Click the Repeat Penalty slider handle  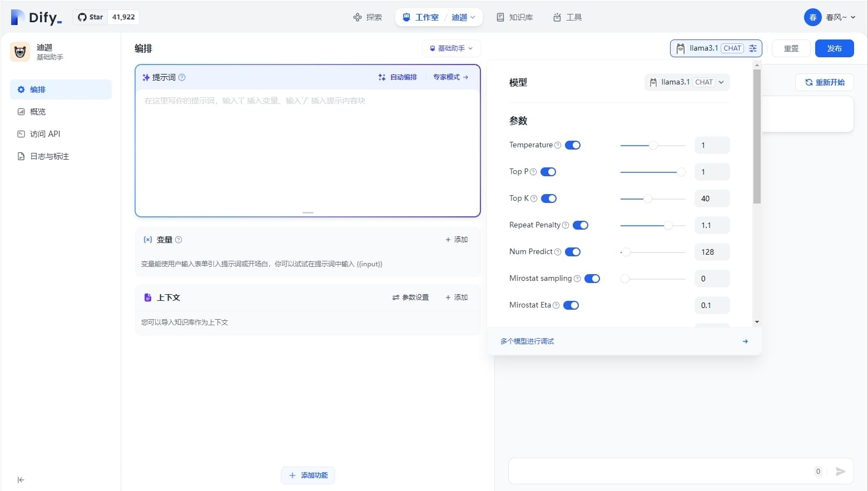pyautogui.click(x=668, y=225)
